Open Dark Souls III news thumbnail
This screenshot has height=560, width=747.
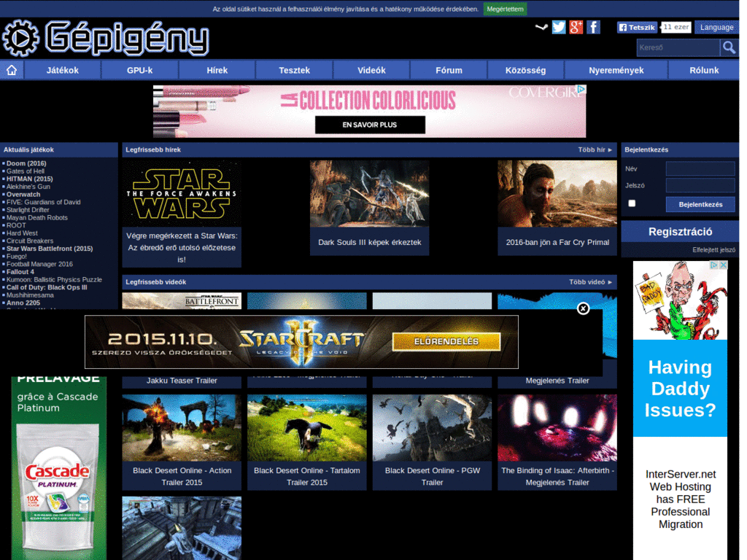(369, 193)
